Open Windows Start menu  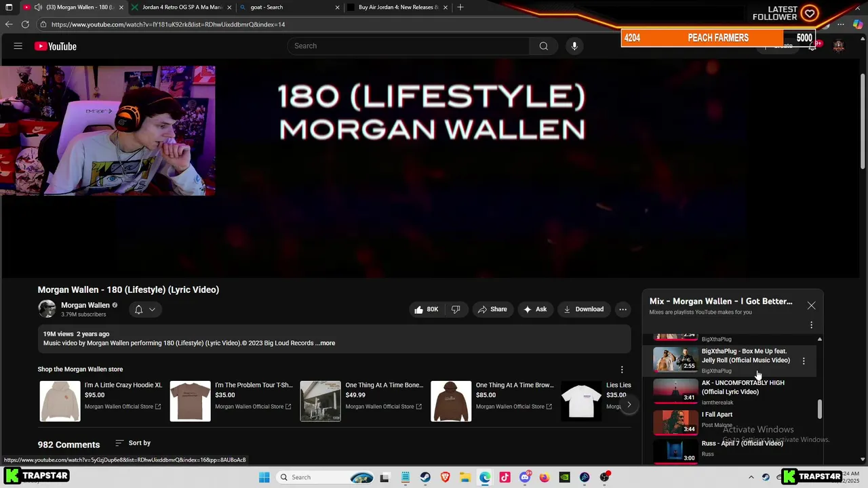pyautogui.click(x=264, y=477)
